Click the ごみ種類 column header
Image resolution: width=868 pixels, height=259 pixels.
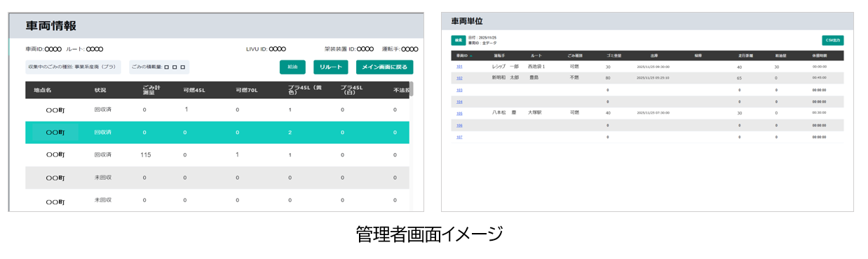pos(575,55)
